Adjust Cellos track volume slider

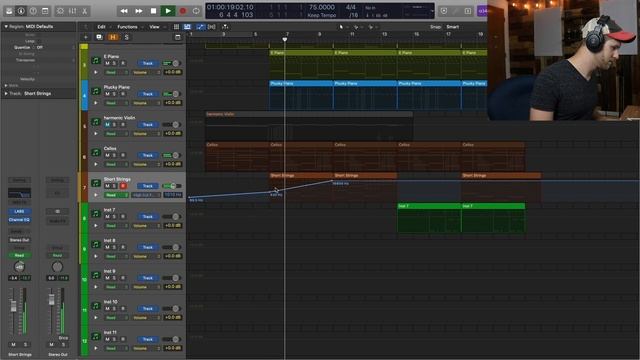coord(171,155)
